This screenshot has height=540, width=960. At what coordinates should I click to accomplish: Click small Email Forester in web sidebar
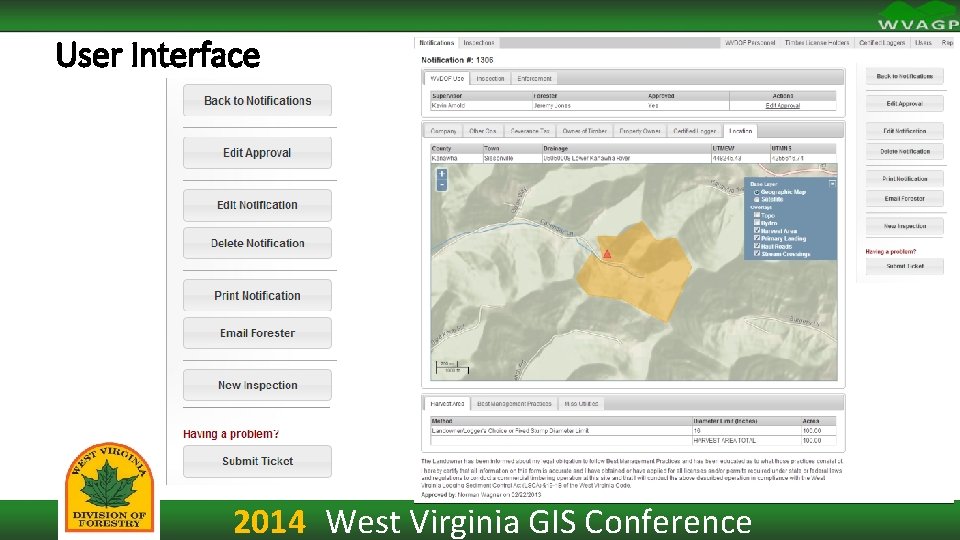pos(904,198)
